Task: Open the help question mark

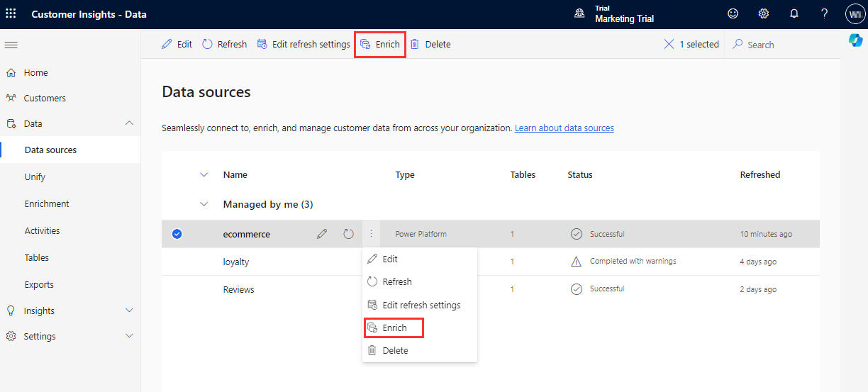Action: click(825, 13)
